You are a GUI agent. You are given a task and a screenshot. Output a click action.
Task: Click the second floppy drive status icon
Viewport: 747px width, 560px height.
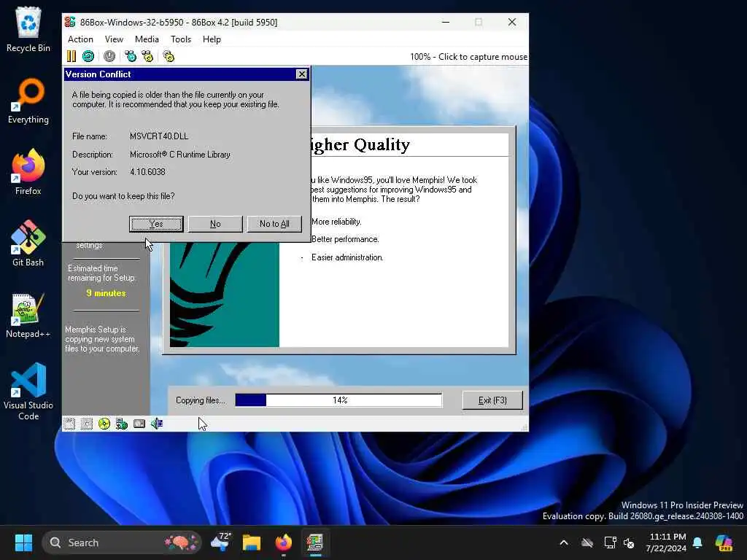(87, 424)
